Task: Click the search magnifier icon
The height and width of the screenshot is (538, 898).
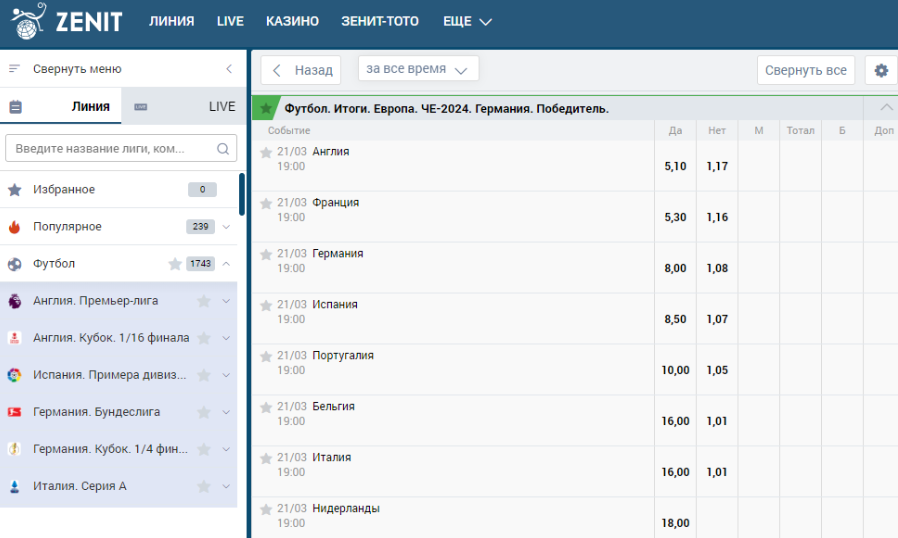Action: (x=224, y=149)
